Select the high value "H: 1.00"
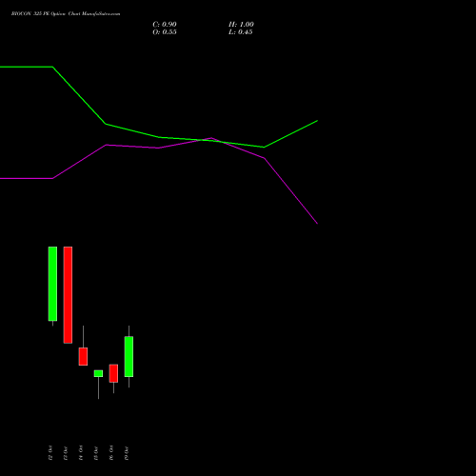Viewport: 476px width, 476px height. pos(241,25)
